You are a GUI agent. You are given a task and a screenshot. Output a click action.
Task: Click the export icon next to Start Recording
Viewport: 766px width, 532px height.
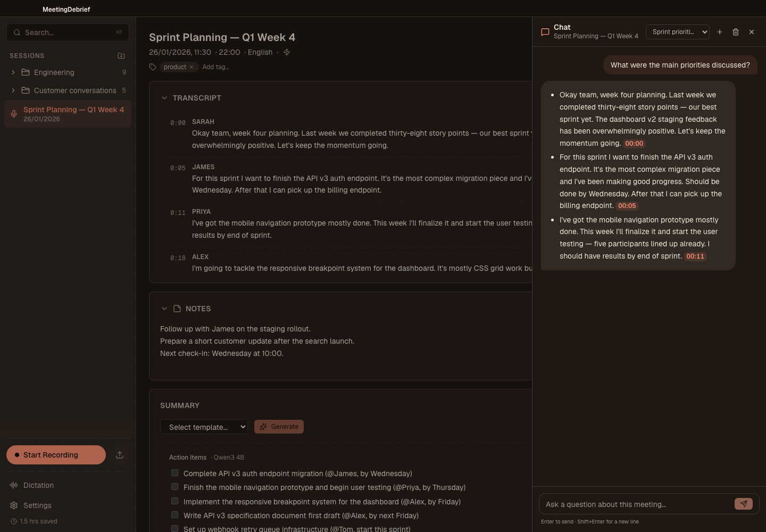pyautogui.click(x=120, y=455)
